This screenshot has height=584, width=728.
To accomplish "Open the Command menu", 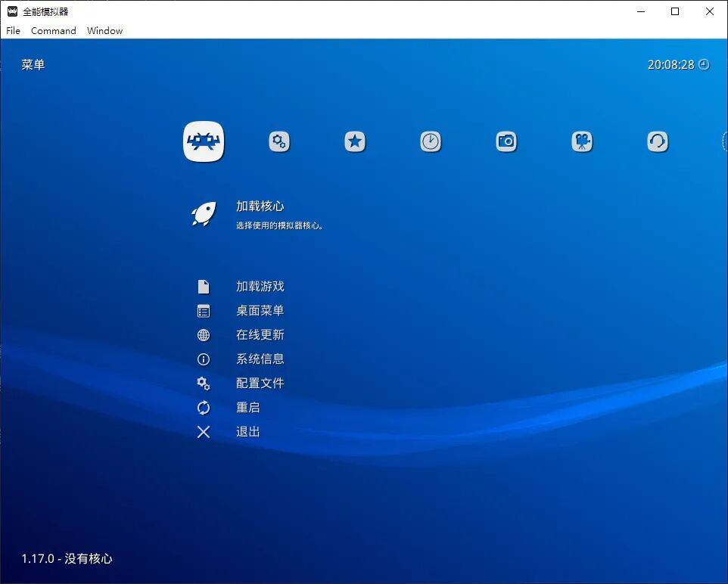I will tap(53, 30).
